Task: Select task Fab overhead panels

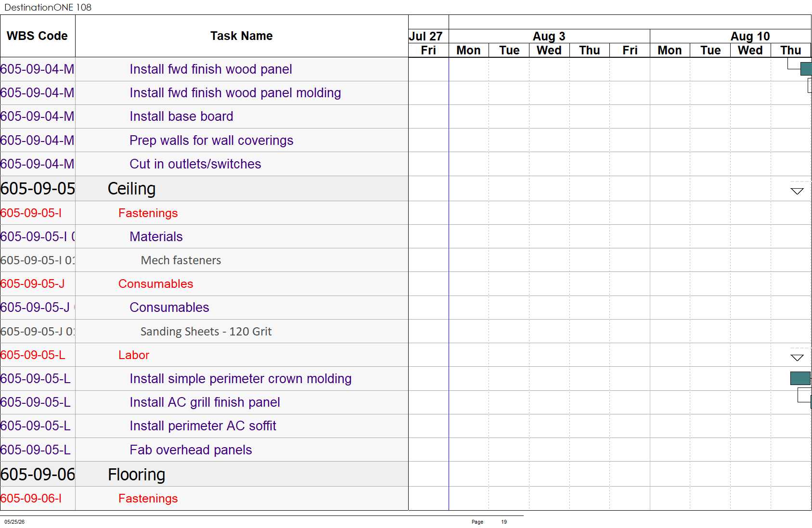Action: coord(191,450)
